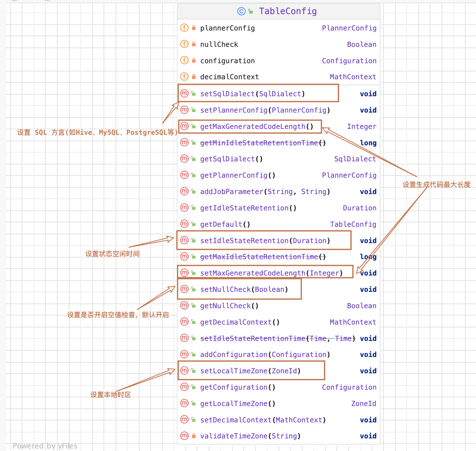
Task: Select the getDecimalContext() method
Action: 240,322
